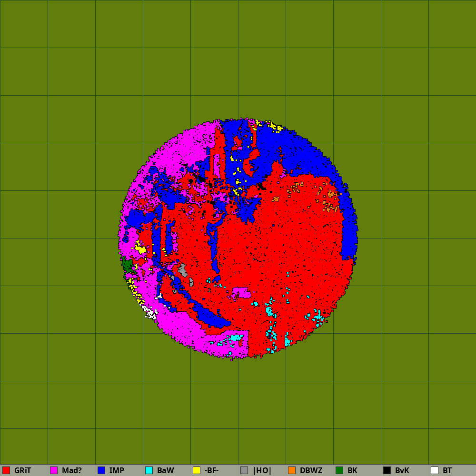Image resolution: width=476 pixels, height=476 pixels.
Task: Select the |HO| legend label
Action: [x=262, y=470]
